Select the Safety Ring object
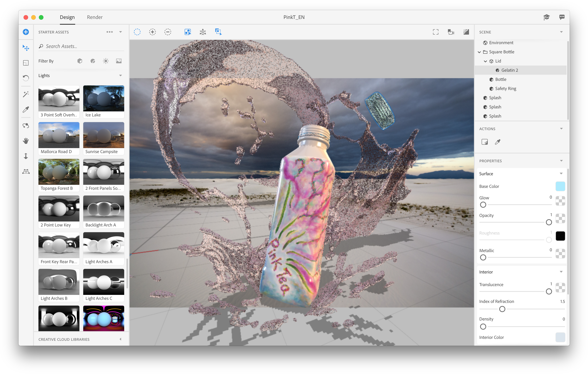Viewport: 588px width, 374px height. 521,89
